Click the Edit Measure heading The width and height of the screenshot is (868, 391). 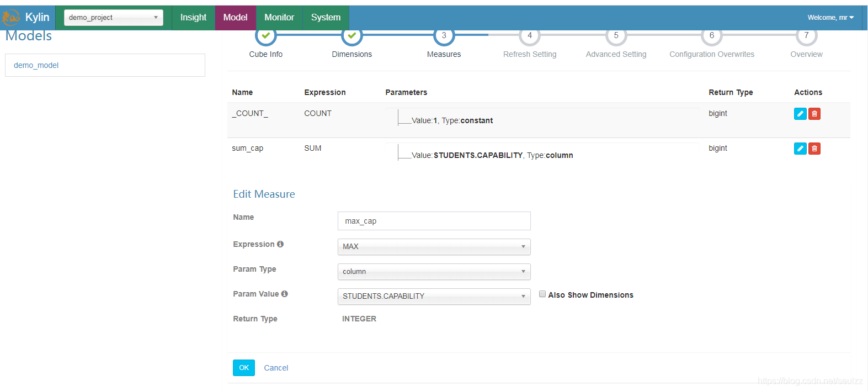coord(264,194)
